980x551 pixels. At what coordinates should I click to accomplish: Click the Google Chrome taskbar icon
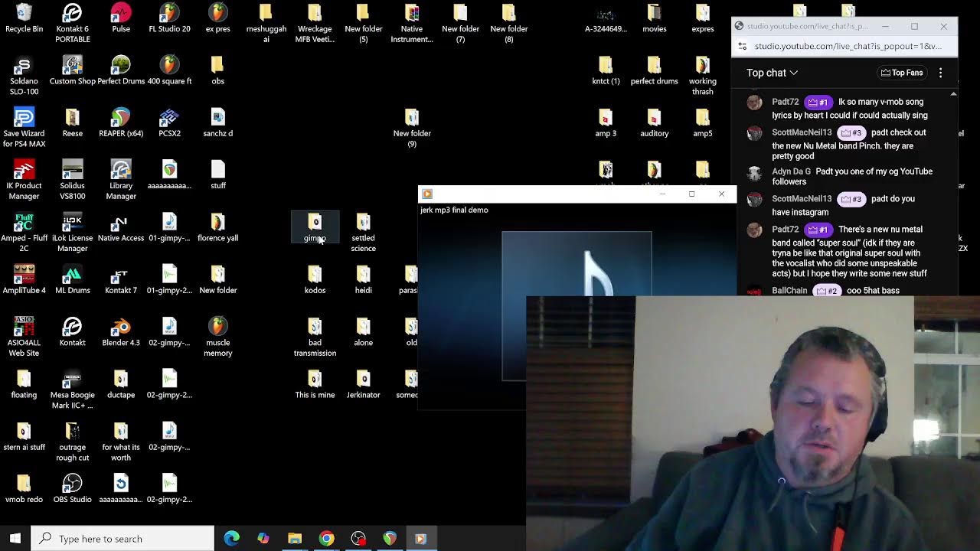coord(326,539)
